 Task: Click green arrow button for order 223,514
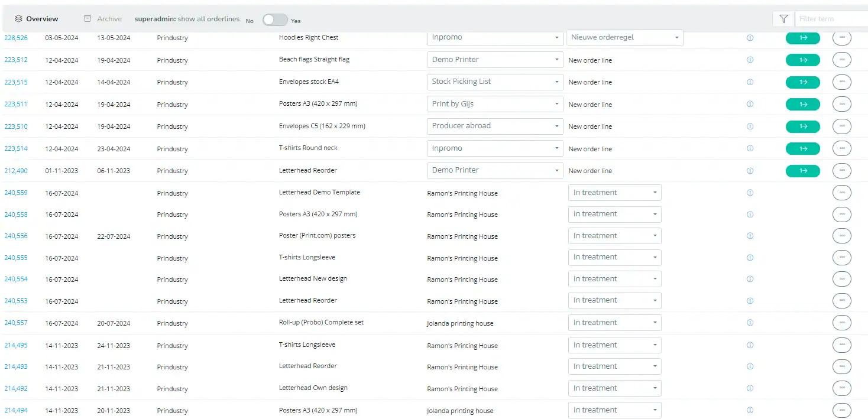(x=802, y=148)
